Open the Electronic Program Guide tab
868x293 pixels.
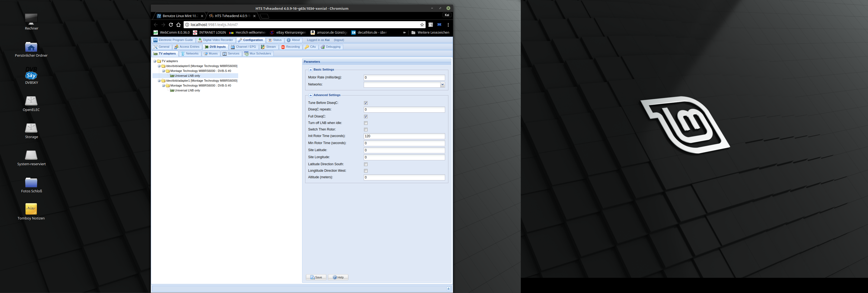click(x=173, y=40)
